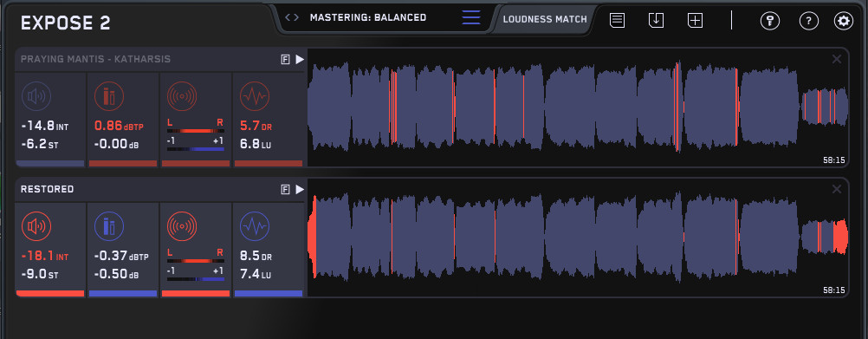Switch preset using the arrows beside Mastering: Balanced
The width and height of the screenshot is (868, 339).
click(x=292, y=17)
